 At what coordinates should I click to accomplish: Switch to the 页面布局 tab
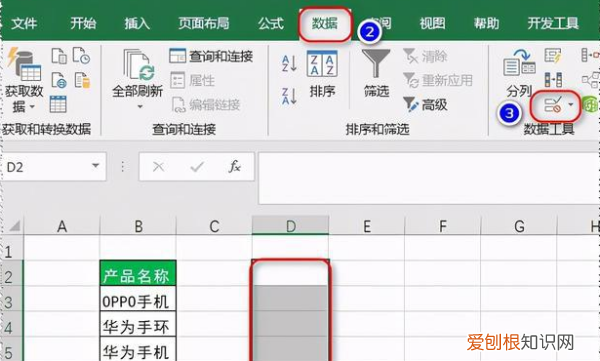[x=204, y=23]
